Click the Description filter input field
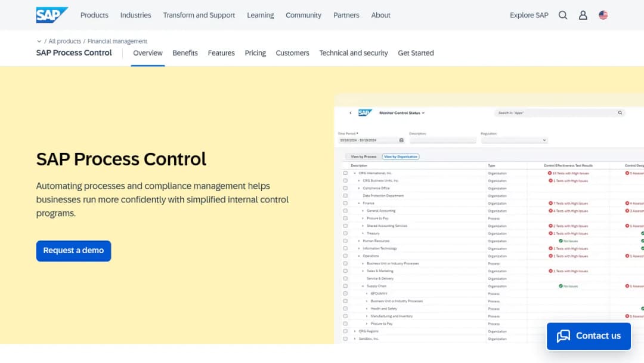Viewport: 644px width, 363px height. click(442, 140)
